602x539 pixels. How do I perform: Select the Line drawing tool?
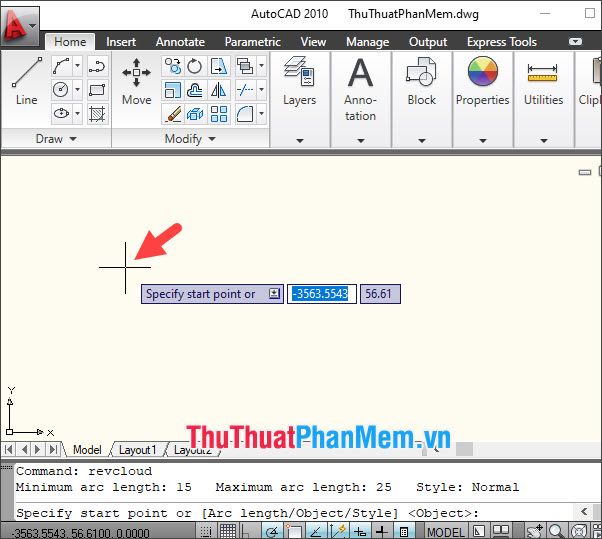click(26, 81)
